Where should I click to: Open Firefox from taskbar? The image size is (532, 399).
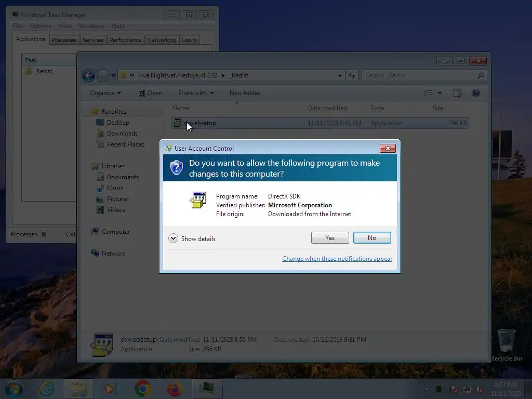coord(174,389)
